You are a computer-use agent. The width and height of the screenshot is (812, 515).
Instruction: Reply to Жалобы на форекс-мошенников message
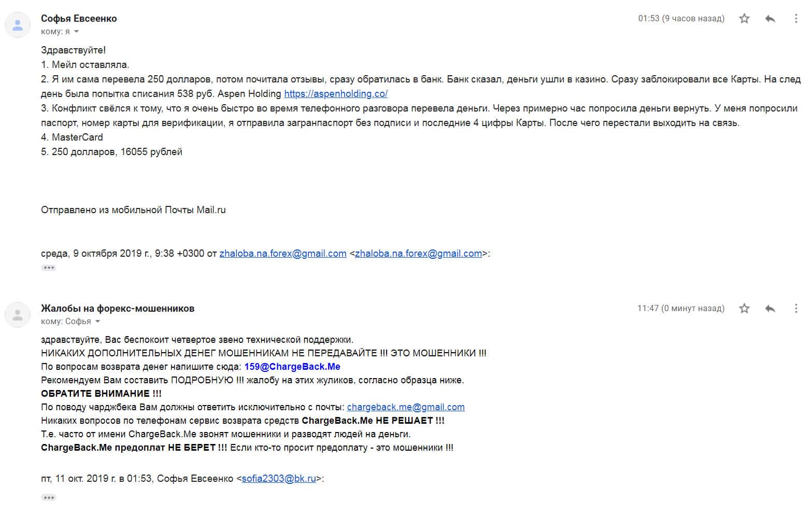(770, 309)
